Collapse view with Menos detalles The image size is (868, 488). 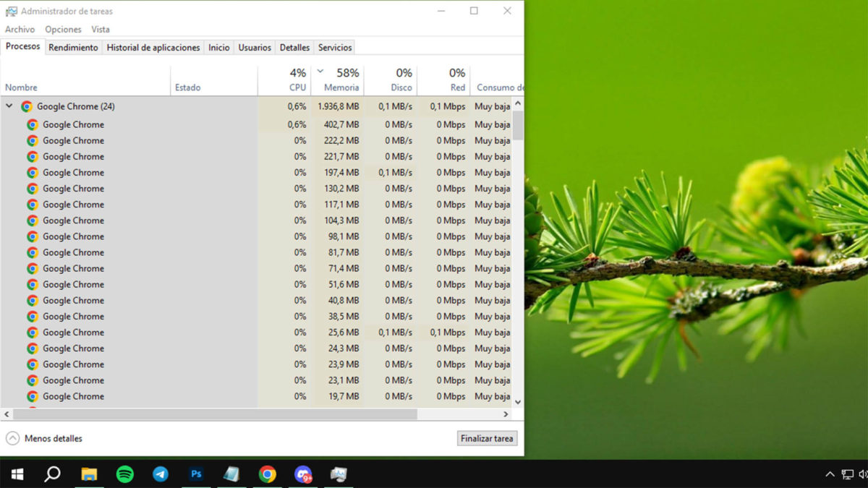[45, 438]
